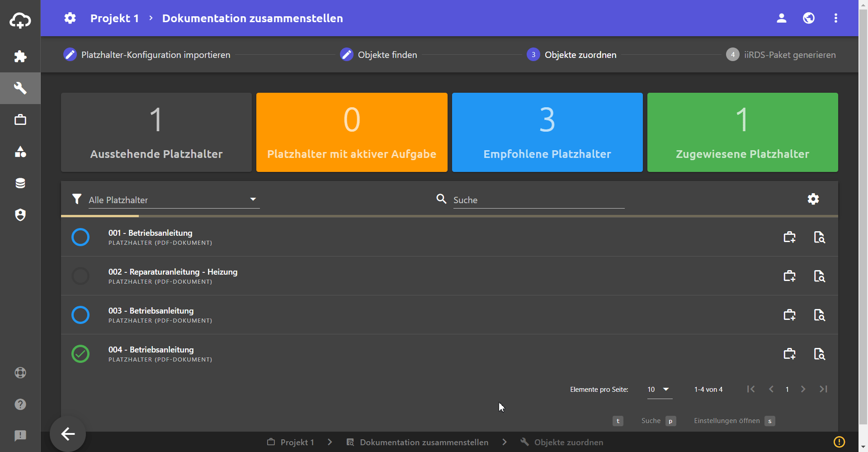Image resolution: width=868 pixels, height=452 pixels.
Task: Select the Ausstehende Platzhalter card
Action: (156, 132)
